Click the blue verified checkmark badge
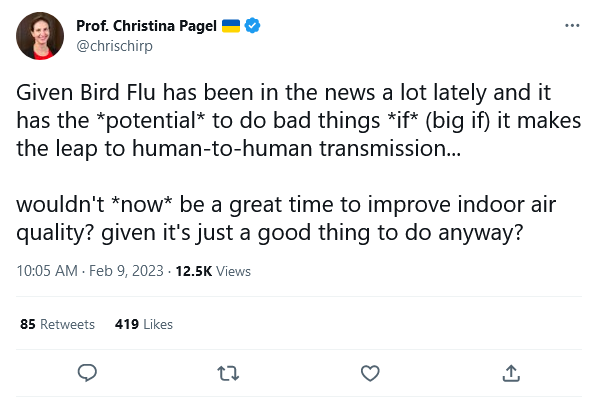Image resolution: width=598 pixels, height=397 pixels. point(252,26)
